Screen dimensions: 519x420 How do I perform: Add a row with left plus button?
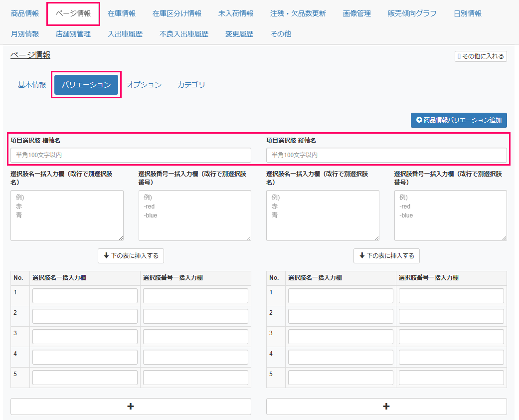pos(131,407)
